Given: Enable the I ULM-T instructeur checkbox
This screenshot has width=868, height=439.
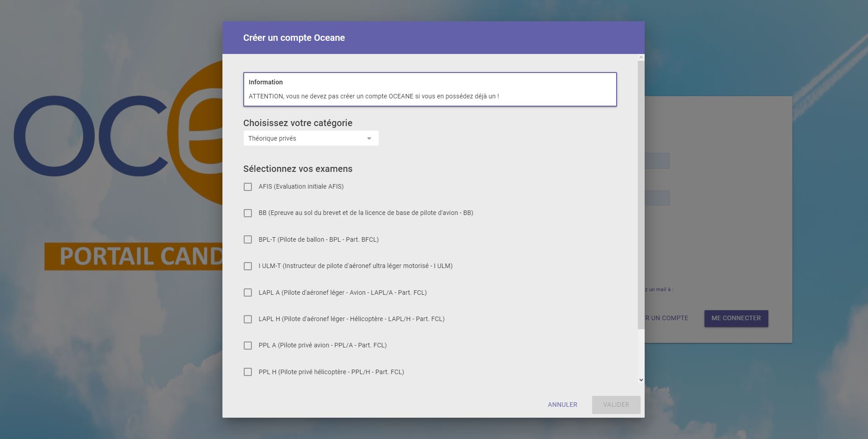Looking at the screenshot, I should (x=248, y=266).
